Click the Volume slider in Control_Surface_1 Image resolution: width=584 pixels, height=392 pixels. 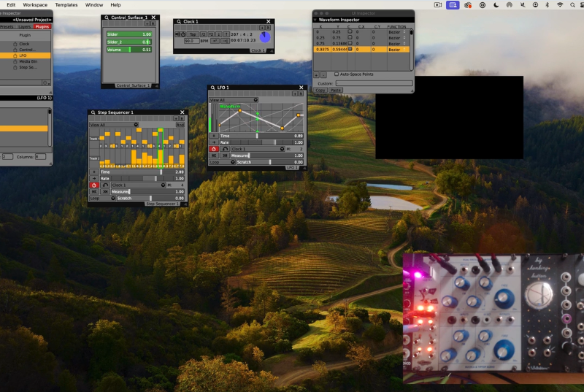[x=129, y=50]
